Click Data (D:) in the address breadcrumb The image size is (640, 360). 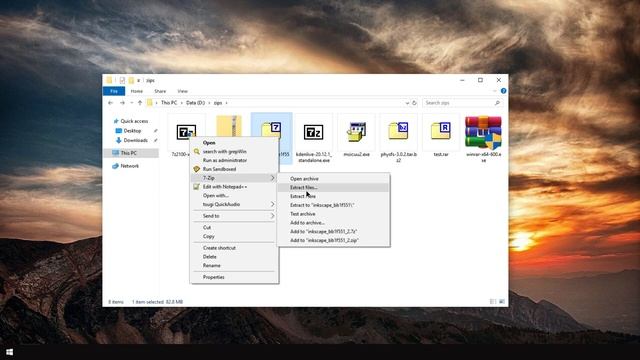click(x=195, y=103)
